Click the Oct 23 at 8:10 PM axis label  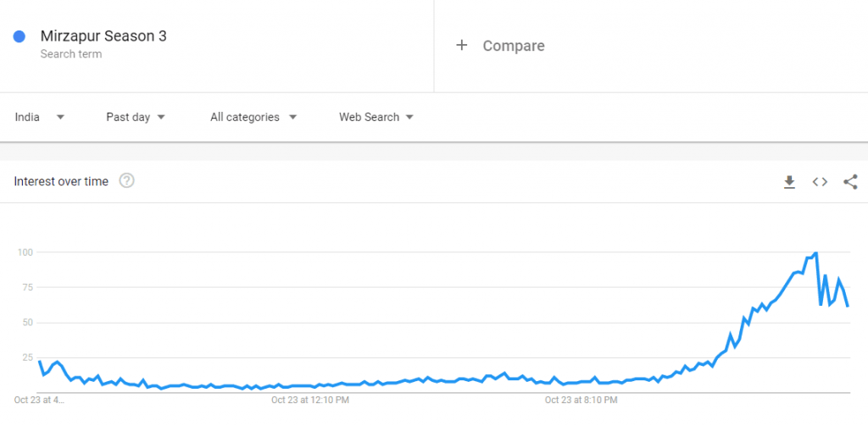[581, 400]
